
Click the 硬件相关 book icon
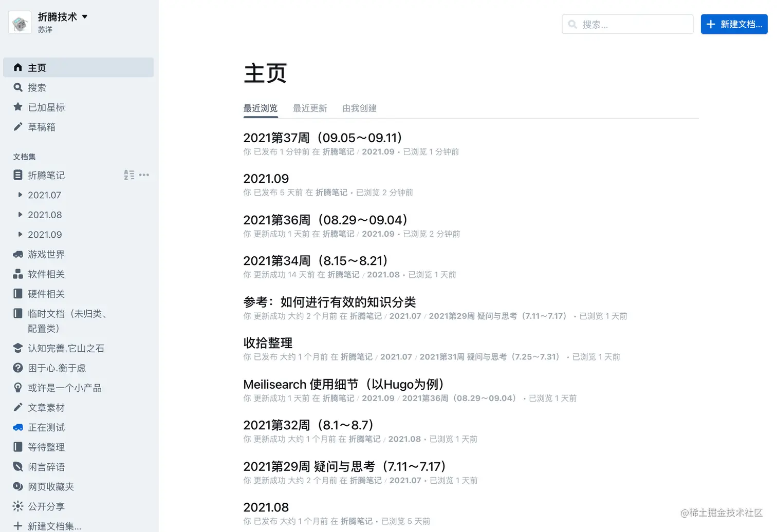(x=18, y=294)
